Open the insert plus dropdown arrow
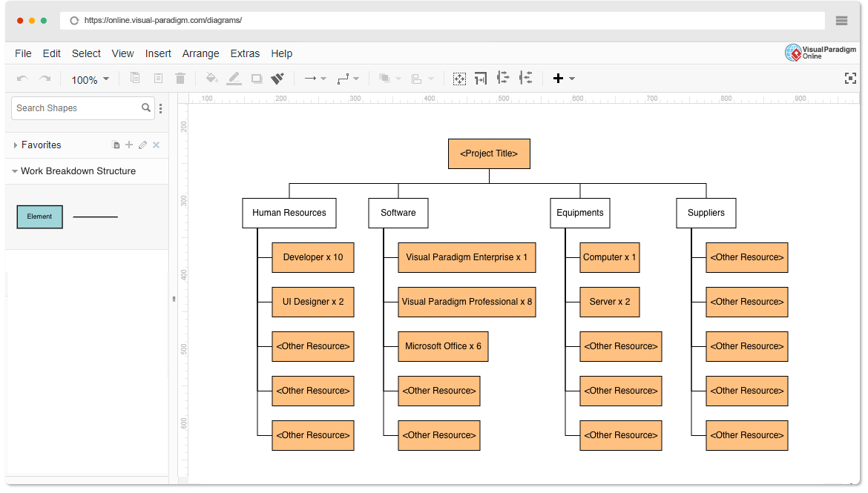The width and height of the screenshot is (868, 493). pos(572,79)
